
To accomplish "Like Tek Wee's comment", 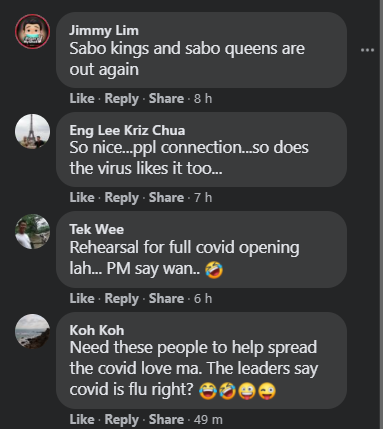I will pos(82,298).
